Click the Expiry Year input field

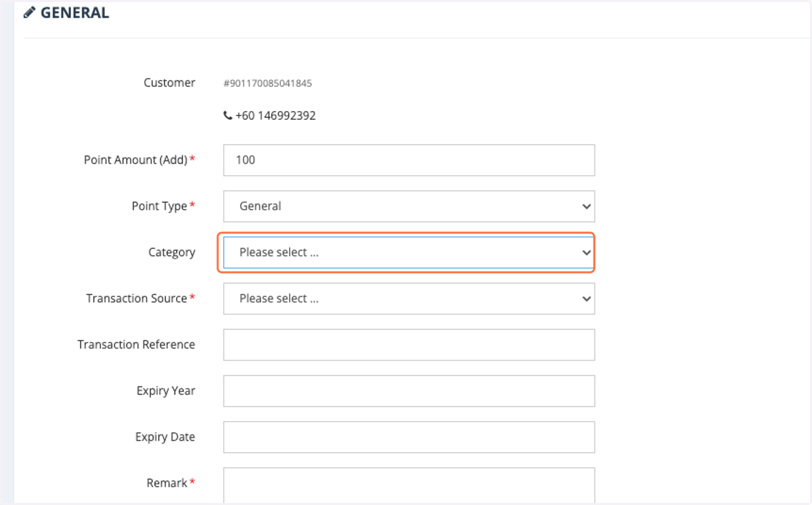pos(409,391)
